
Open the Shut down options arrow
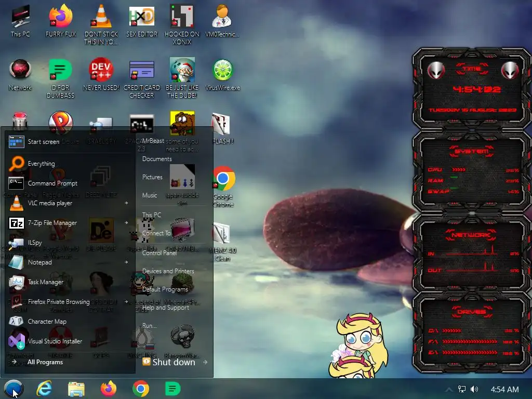coord(205,362)
